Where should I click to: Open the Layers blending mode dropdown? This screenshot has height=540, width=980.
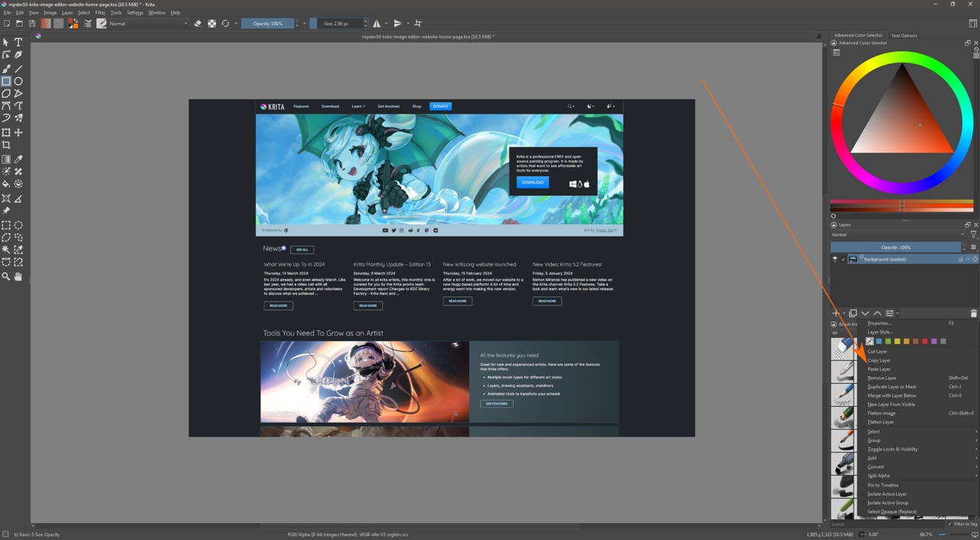coord(897,234)
